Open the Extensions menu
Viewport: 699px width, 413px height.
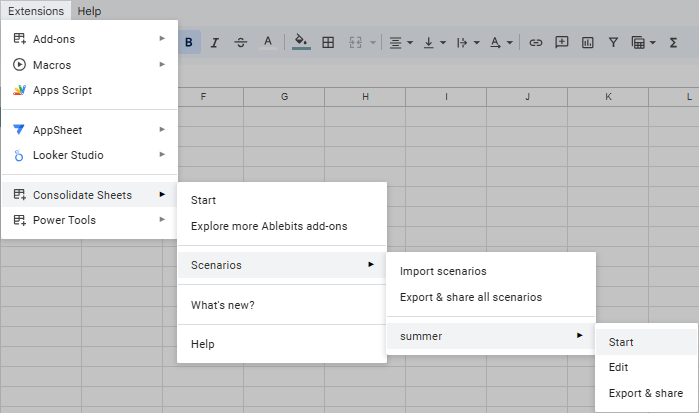36,11
